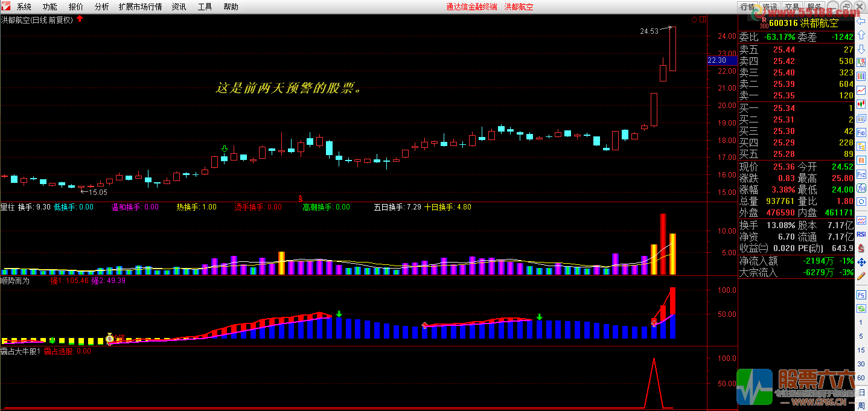
Task: Select the RSI indicator icon
Action: pyautogui.click(x=862, y=234)
